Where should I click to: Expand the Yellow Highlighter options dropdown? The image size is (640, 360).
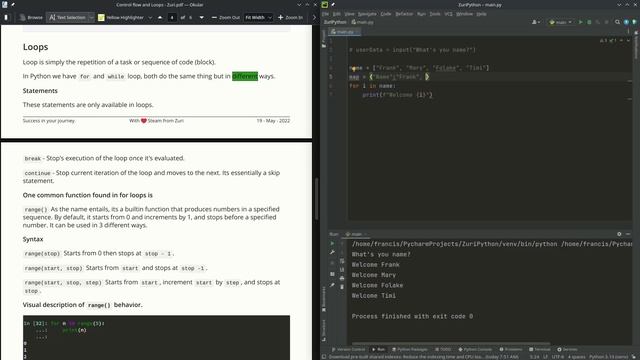(x=150, y=18)
